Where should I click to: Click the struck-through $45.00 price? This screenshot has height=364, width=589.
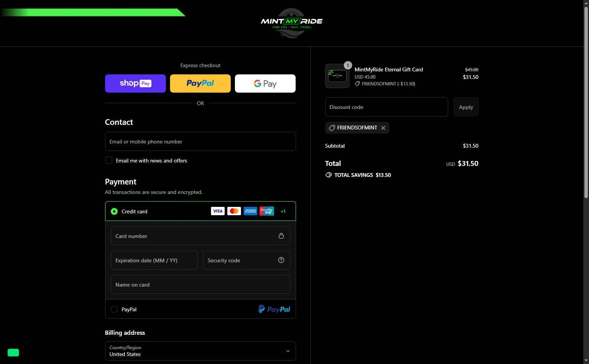pyautogui.click(x=472, y=69)
